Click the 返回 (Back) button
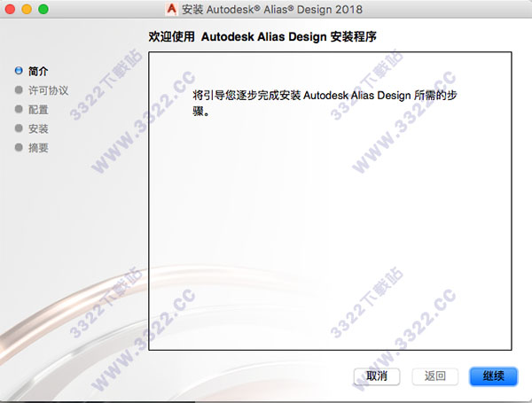Viewport: 532px width, 403px height. [x=435, y=376]
